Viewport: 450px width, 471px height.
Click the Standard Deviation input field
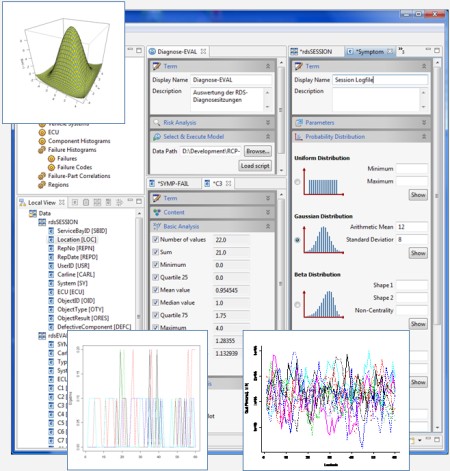coord(412,240)
